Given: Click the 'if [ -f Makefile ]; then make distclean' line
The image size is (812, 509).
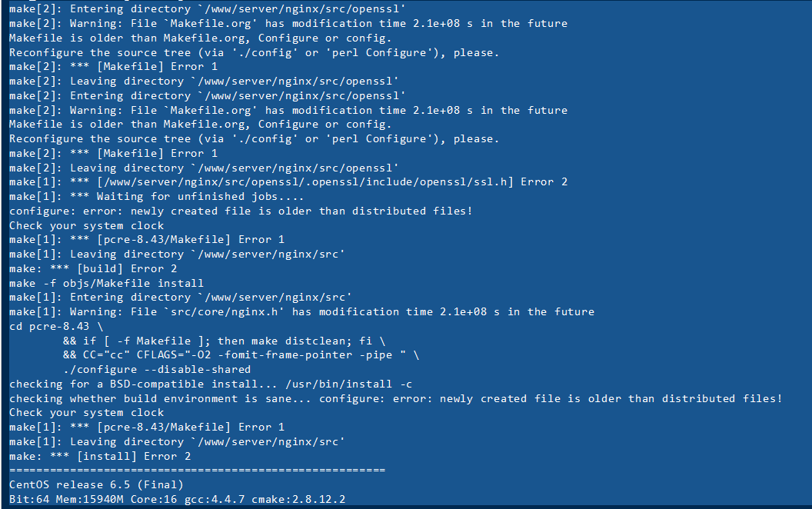Looking at the screenshot, I should click(x=225, y=341).
